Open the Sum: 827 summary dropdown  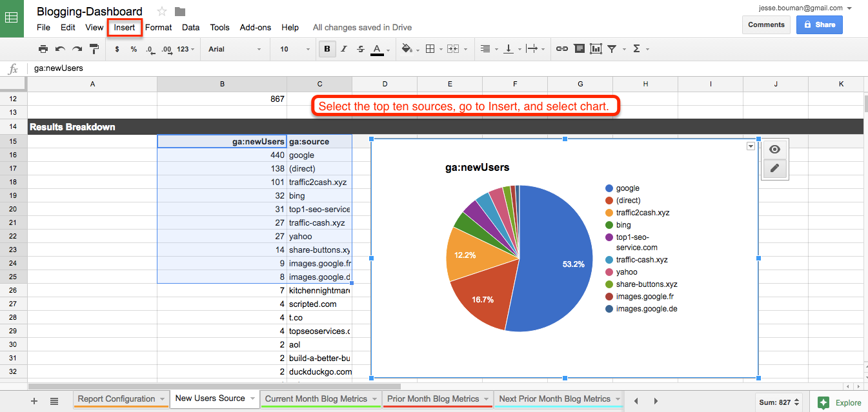(x=780, y=402)
